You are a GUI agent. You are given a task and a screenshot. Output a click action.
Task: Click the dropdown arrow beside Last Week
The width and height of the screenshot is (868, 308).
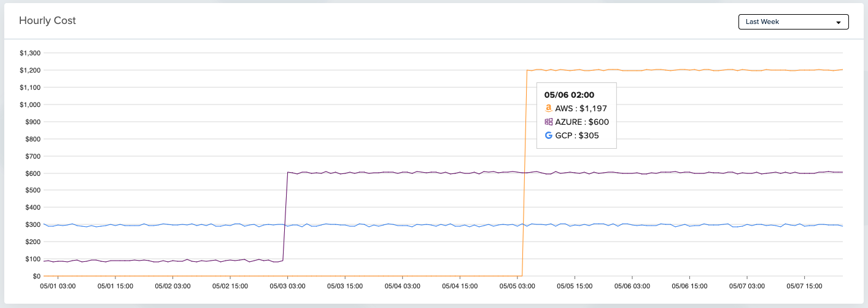(x=839, y=23)
